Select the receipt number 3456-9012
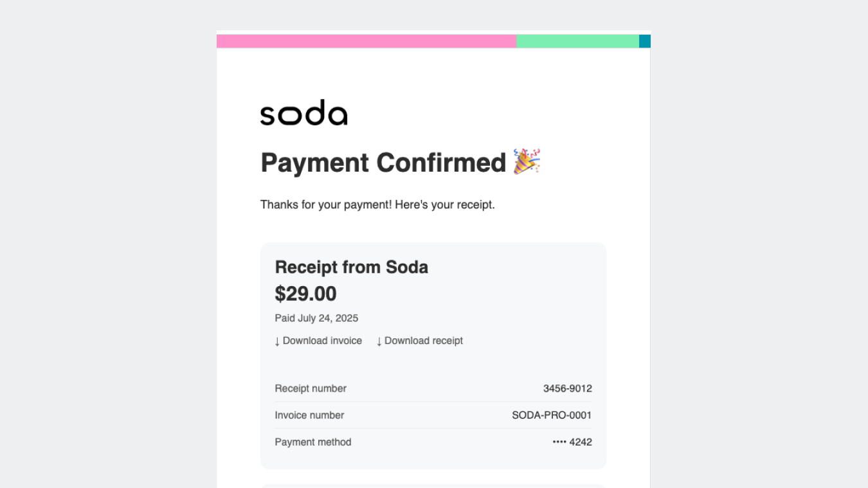The width and height of the screenshot is (868, 488). coord(567,388)
